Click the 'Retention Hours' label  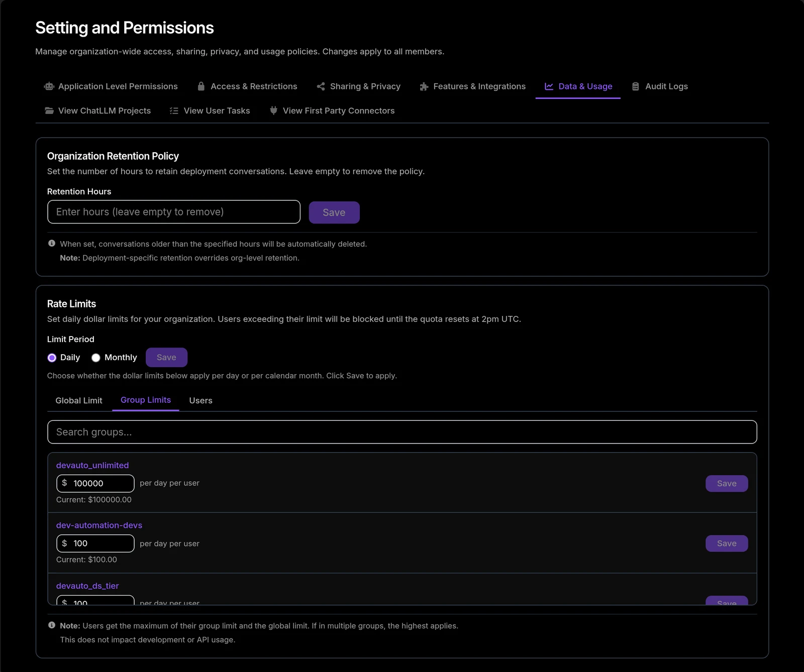click(79, 191)
